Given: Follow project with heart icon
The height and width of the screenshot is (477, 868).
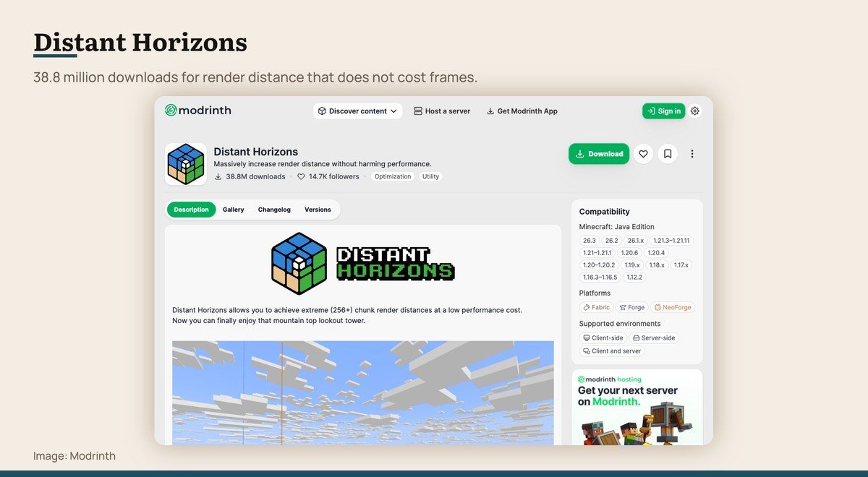Looking at the screenshot, I should (x=644, y=154).
